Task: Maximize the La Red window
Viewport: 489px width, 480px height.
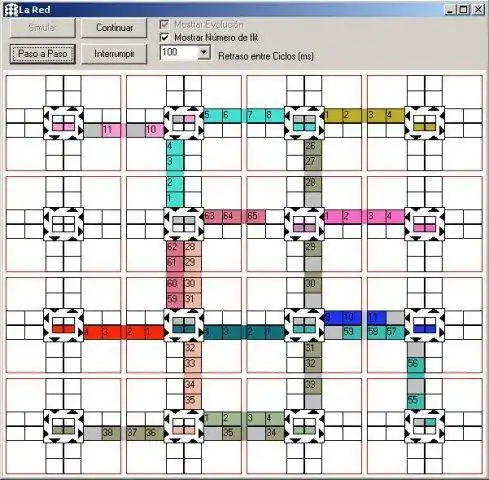Action: 463,10
